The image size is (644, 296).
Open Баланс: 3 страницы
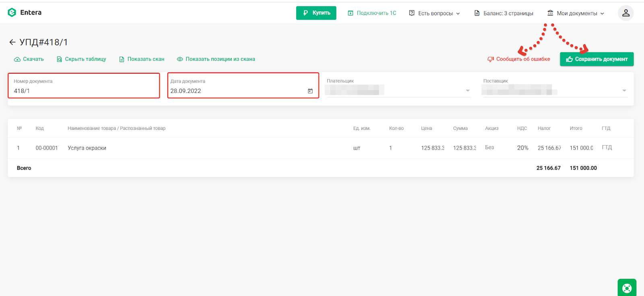tap(504, 13)
